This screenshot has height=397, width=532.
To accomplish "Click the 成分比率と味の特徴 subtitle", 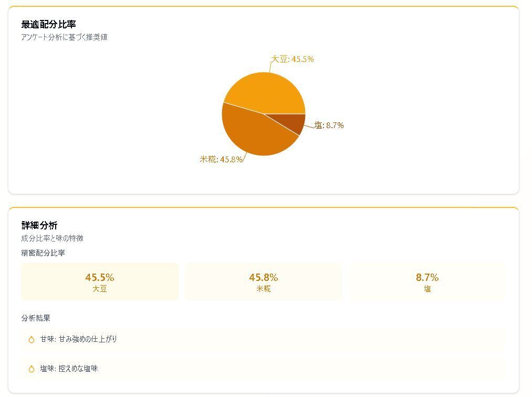I will (52, 238).
